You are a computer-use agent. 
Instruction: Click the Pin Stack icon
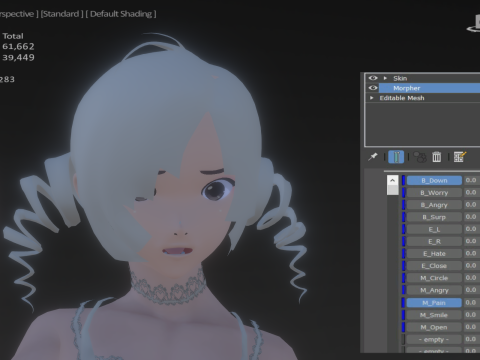(x=373, y=157)
